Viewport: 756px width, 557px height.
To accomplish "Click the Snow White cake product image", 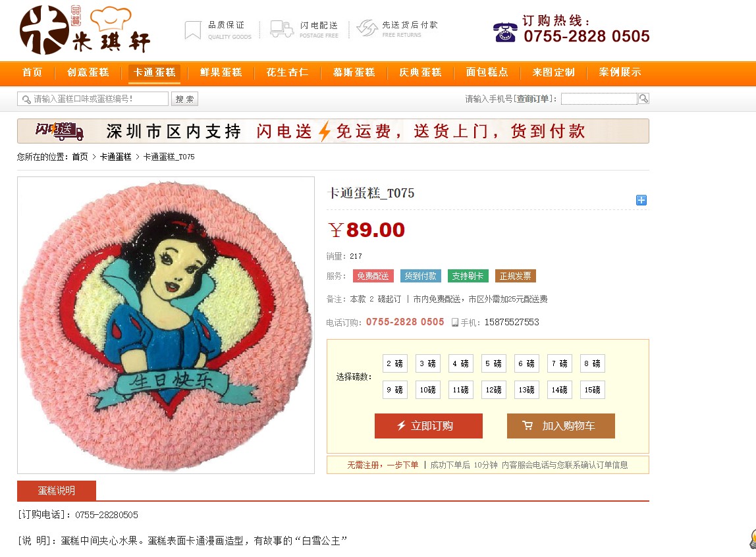I will (x=166, y=325).
